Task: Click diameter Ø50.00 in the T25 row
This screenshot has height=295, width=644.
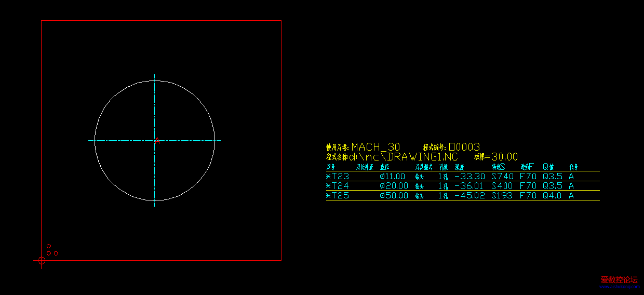Action: click(x=394, y=196)
